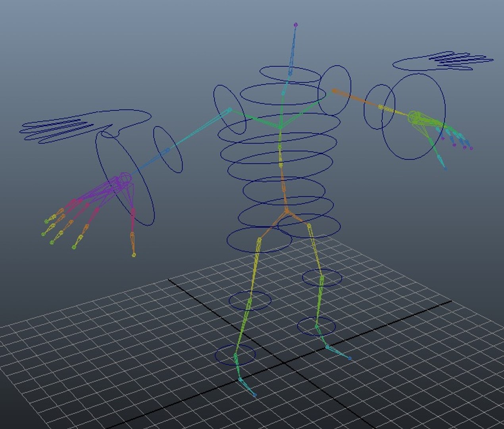Pick the head control ring around the blue head bone
Viewport: 504px width, 429px height.
(x=290, y=74)
